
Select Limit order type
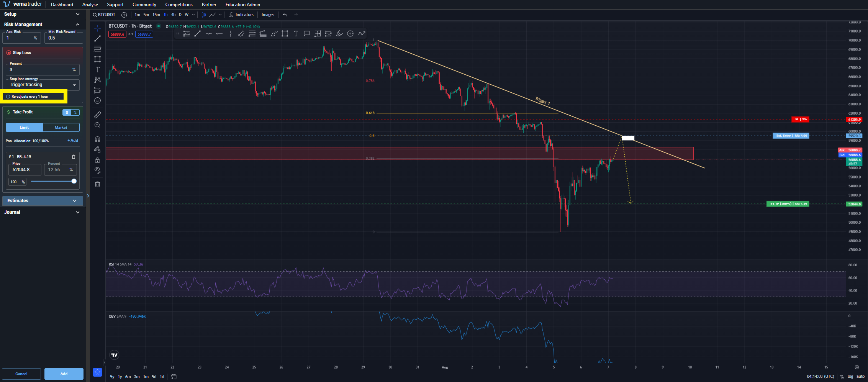pyautogui.click(x=24, y=128)
